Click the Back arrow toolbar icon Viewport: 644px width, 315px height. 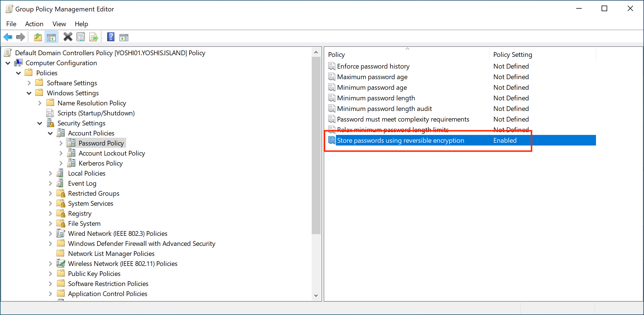click(x=8, y=37)
